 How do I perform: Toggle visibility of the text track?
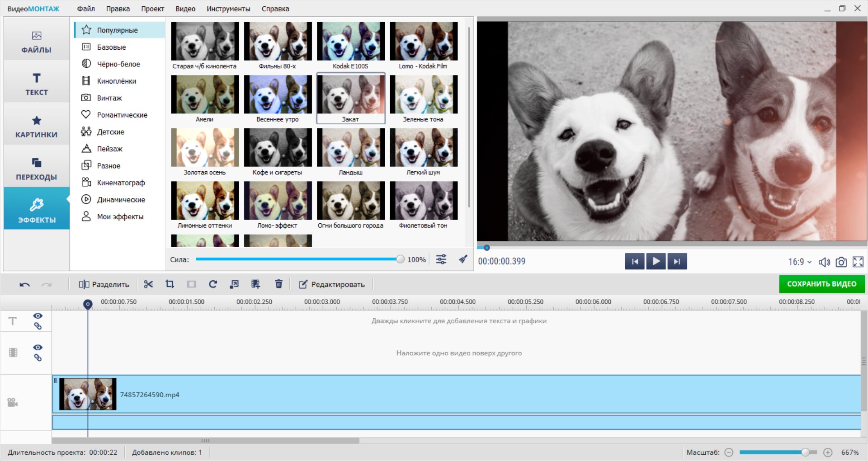pos(38,316)
